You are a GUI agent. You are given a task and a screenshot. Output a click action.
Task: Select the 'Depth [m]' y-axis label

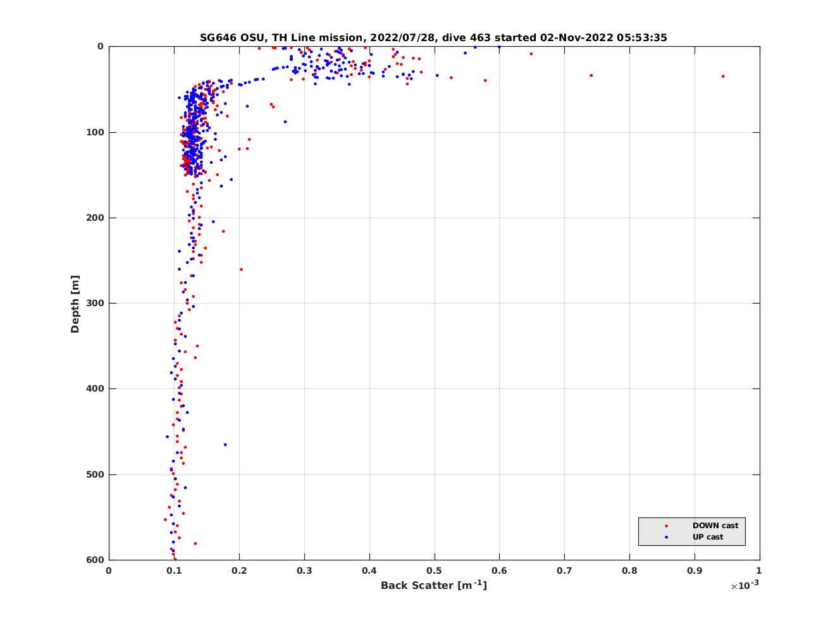coord(75,304)
